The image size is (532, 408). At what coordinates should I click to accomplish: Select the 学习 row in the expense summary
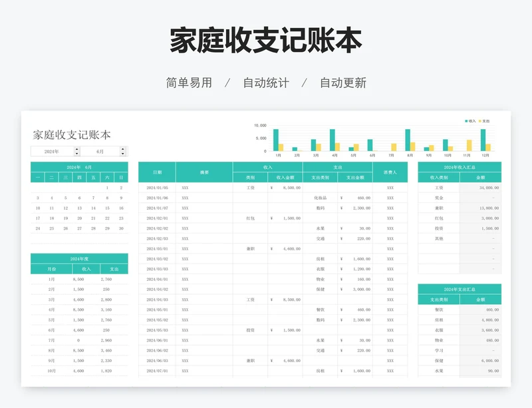[460, 351]
